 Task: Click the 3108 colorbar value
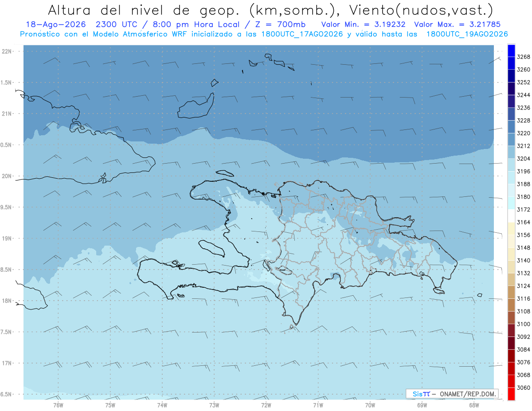coord(524,312)
